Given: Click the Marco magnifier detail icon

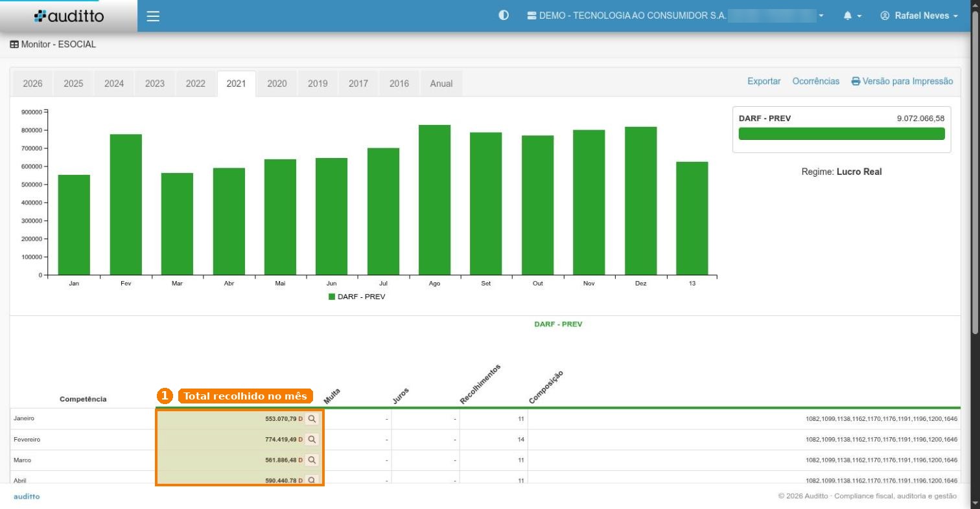Looking at the screenshot, I should pos(312,460).
